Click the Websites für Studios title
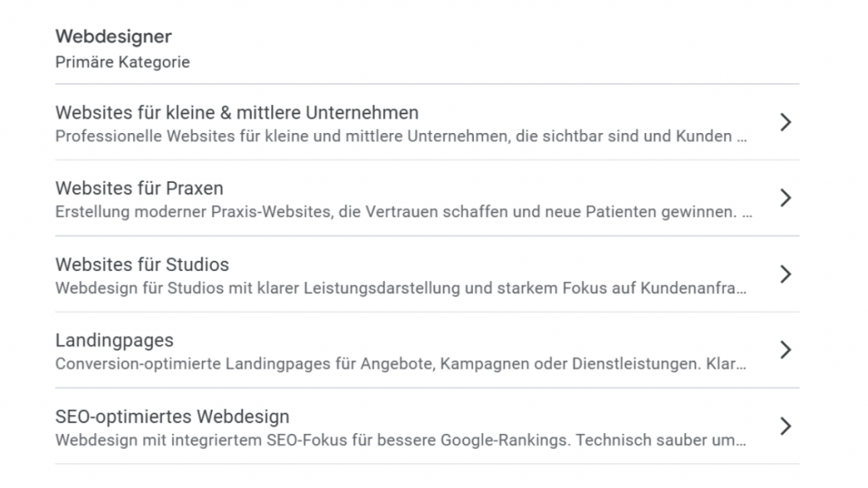The width and height of the screenshot is (868, 488). (x=142, y=264)
